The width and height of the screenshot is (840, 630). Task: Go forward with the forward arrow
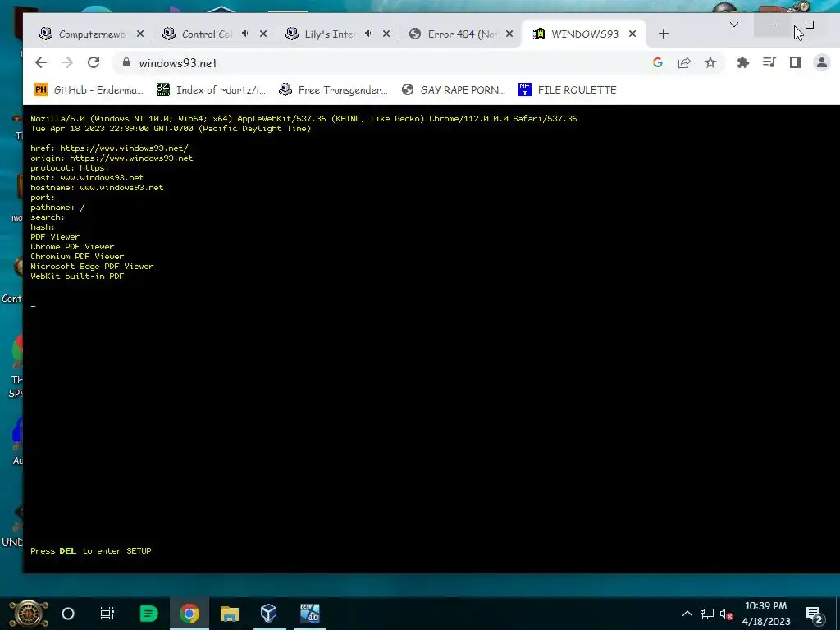(x=67, y=62)
